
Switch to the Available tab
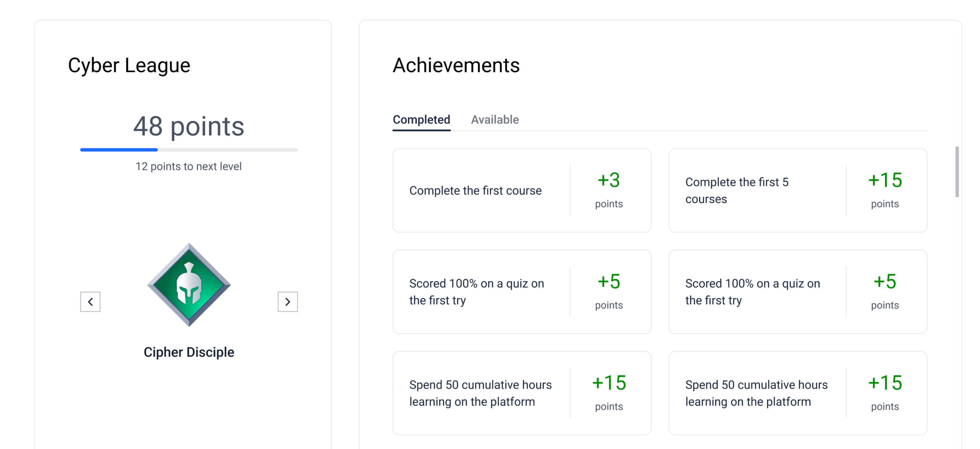[x=495, y=120]
